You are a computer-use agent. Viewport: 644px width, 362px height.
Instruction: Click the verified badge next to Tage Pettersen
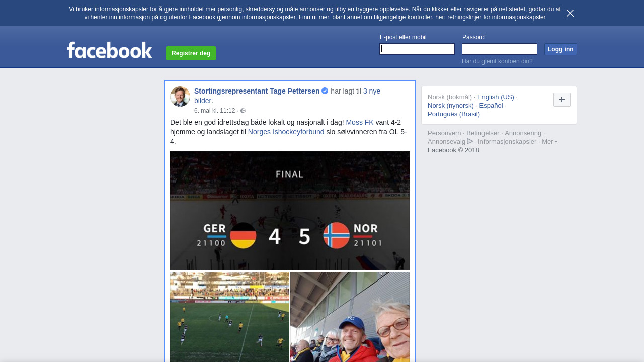pyautogui.click(x=325, y=91)
